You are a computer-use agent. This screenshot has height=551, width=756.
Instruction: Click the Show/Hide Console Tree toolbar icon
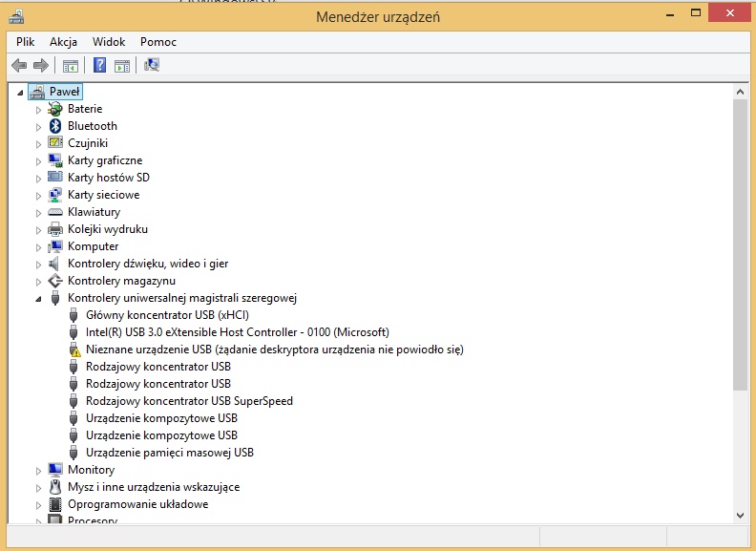(x=70, y=66)
